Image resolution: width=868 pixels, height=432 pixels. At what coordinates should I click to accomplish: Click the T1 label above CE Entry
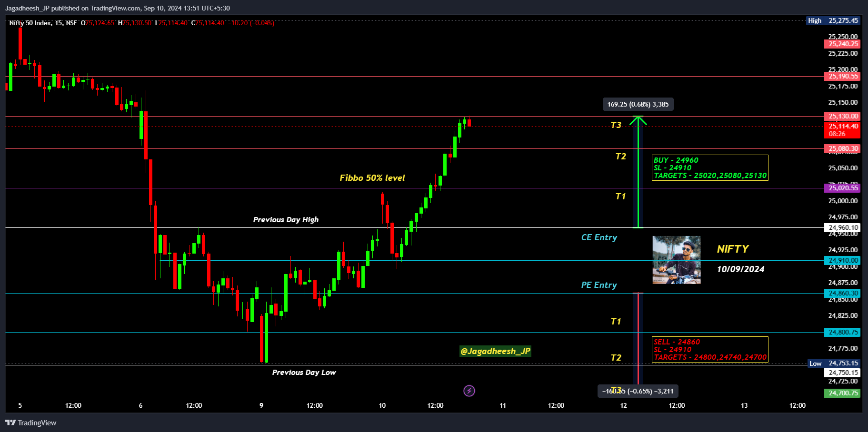pyautogui.click(x=620, y=196)
